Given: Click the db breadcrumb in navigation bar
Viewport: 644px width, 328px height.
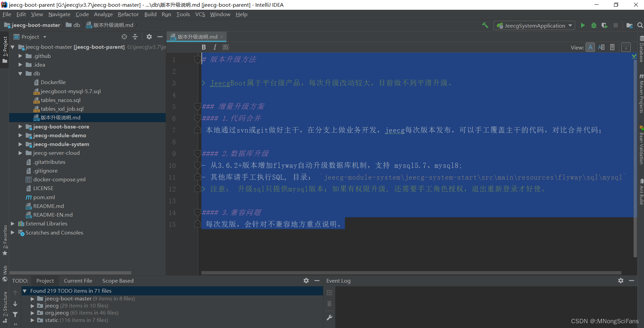Looking at the screenshot, I should coord(73,25).
